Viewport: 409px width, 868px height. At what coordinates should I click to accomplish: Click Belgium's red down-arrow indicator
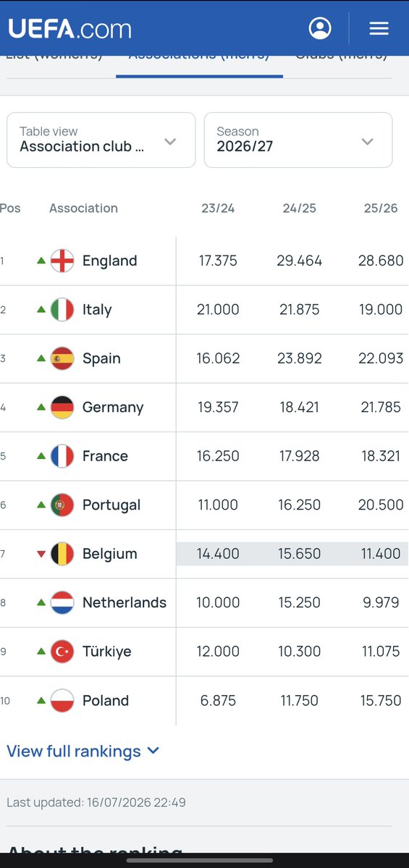(41, 554)
